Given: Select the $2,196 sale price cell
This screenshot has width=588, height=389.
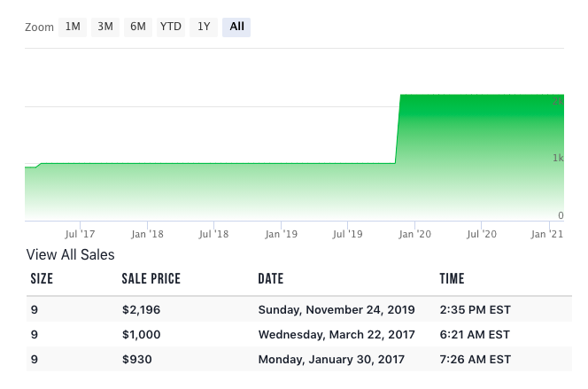Looking at the screenshot, I should point(141,310).
